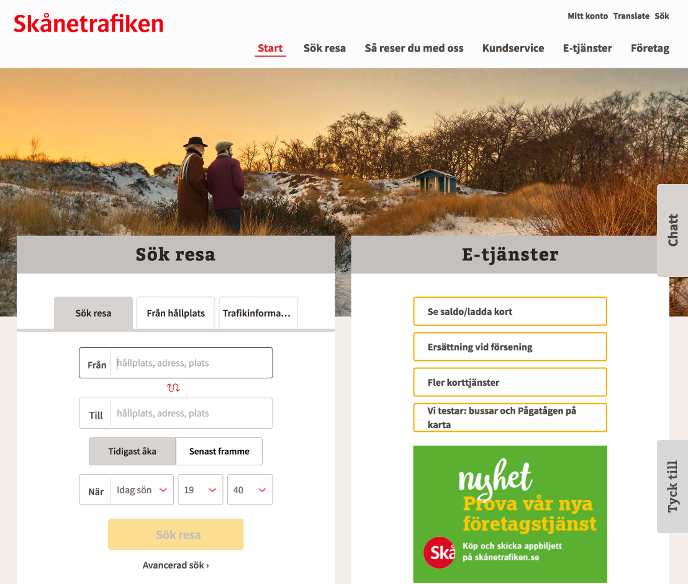
Task: Click the yellow Sök resa button
Action: pos(176,534)
